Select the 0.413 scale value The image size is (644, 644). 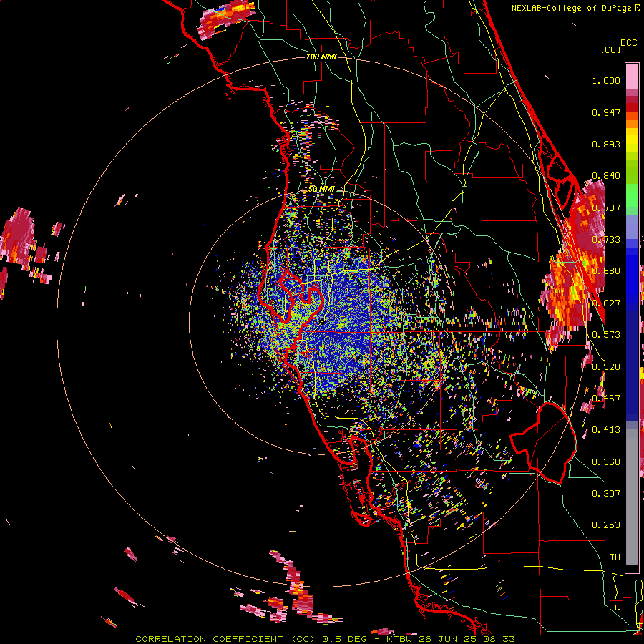606,430
